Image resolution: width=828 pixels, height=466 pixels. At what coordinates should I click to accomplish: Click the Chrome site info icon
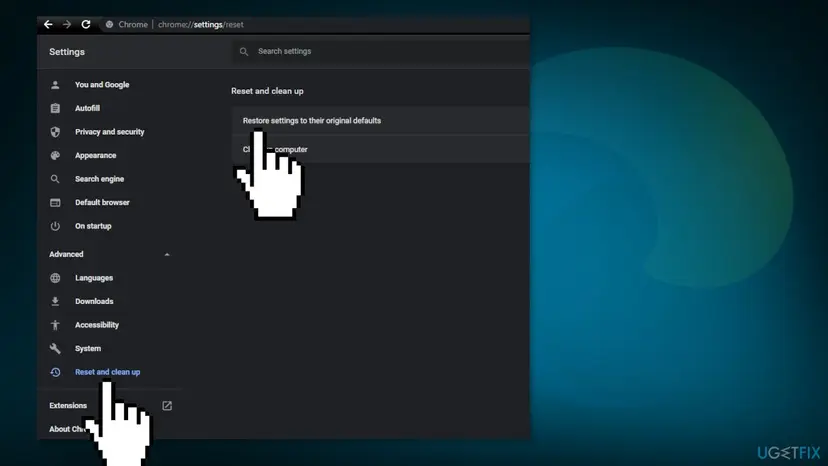pyautogui.click(x=109, y=24)
